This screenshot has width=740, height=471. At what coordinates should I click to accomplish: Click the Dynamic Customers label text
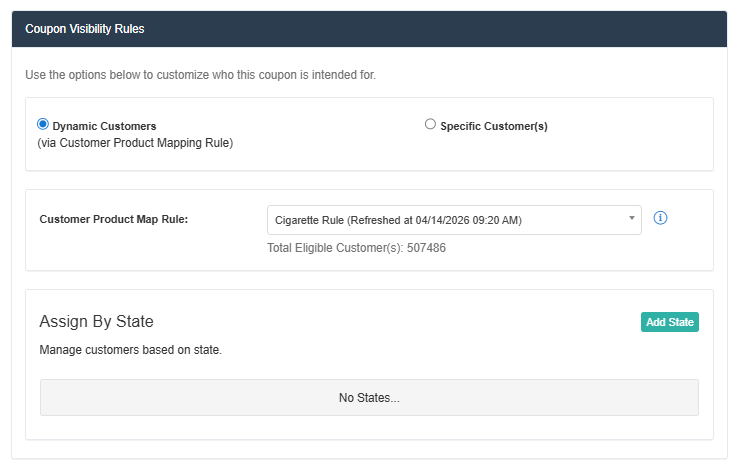pos(104,126)
